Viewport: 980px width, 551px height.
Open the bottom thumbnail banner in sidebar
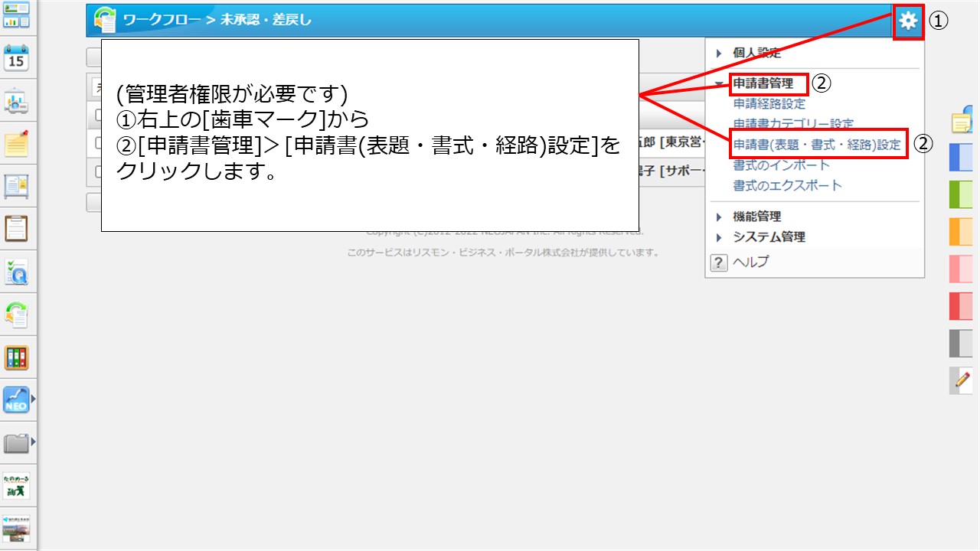coord(16,528)
